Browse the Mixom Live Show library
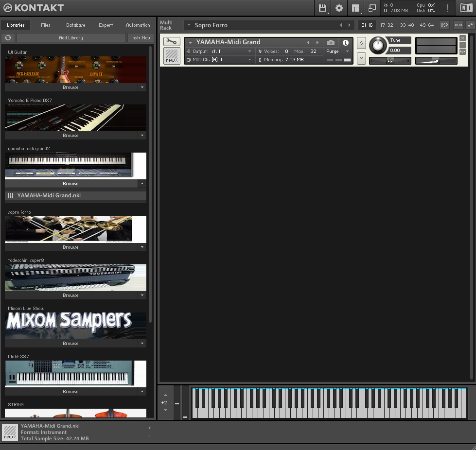 [71, 344]
